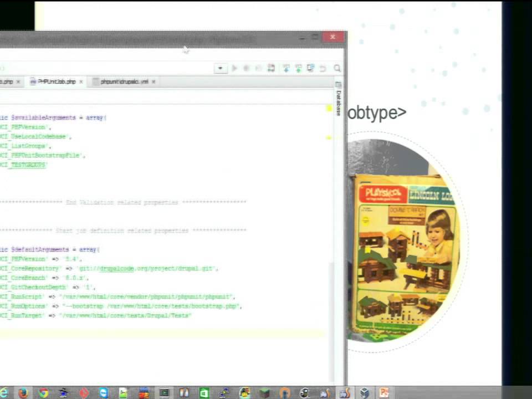The width and height of the screenshot is (532, 399).
Task: Open the networked computers icon on taskbar
Action: (224, 393)
